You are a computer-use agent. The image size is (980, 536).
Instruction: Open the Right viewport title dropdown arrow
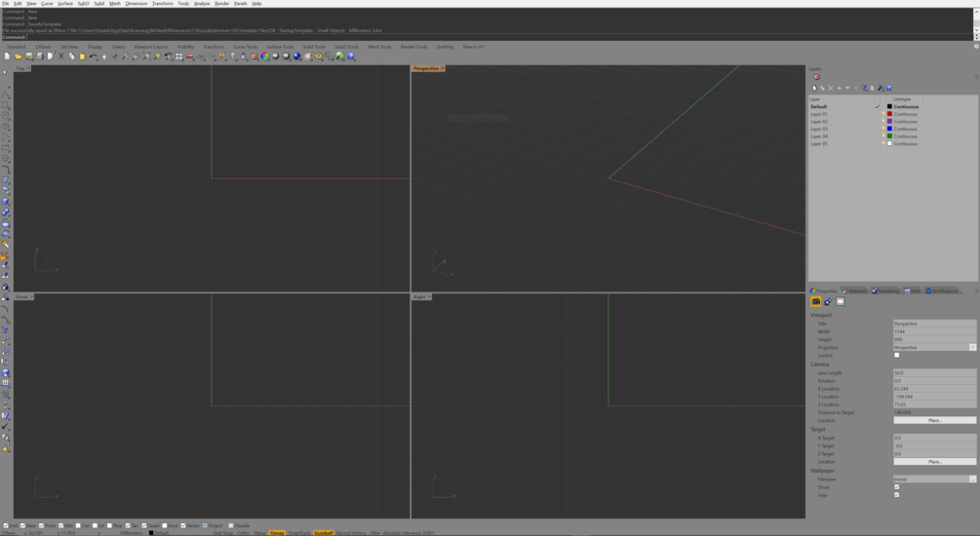(429, 296)
